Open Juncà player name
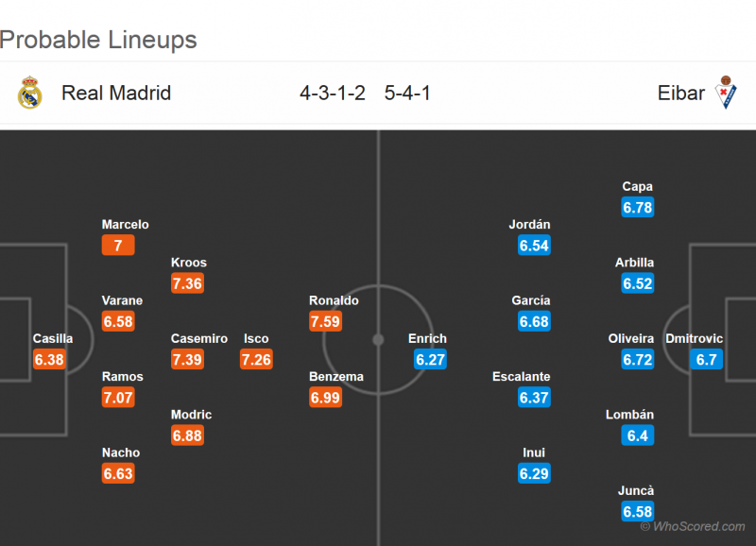This screenshot has height=546, width=756. (638, 490)
